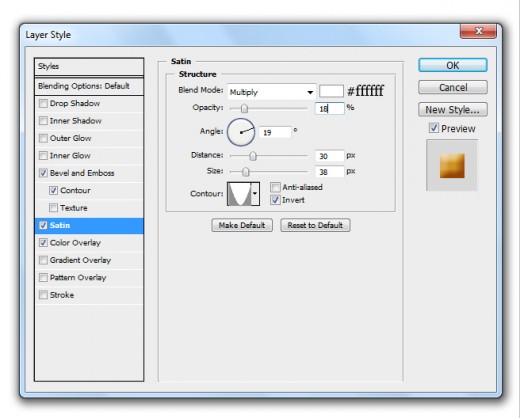This screenshot has height=418, width=520.
Task: Uncheck the Contour sub-effect checkbox
Action: click(x=53, y=190)
